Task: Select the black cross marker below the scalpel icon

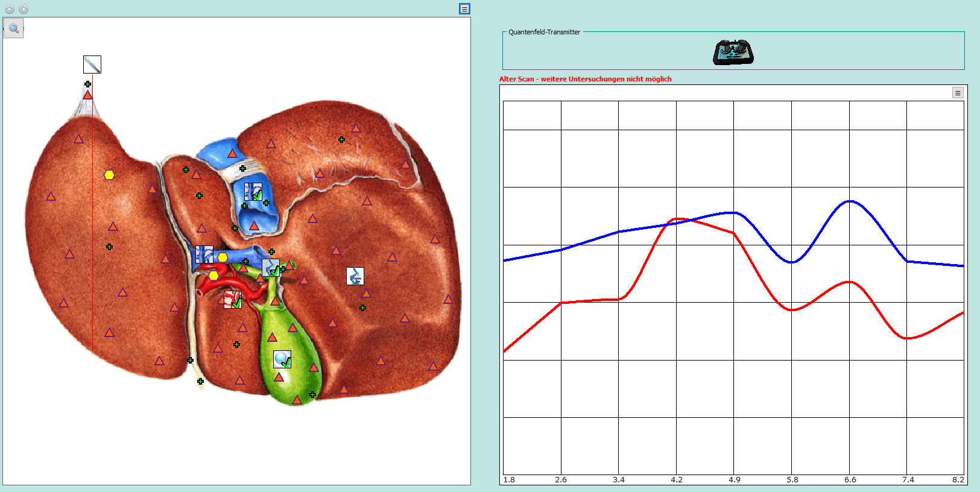Action: (87, 84)
